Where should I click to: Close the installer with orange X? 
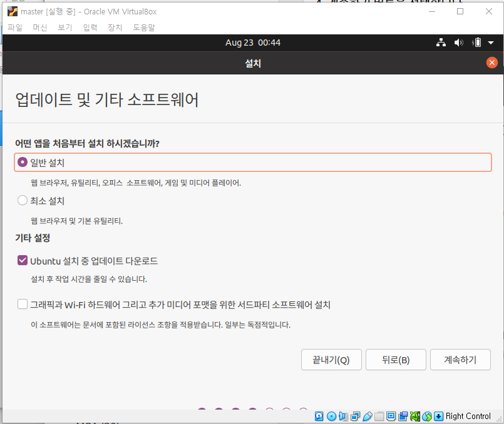point(491,63)
